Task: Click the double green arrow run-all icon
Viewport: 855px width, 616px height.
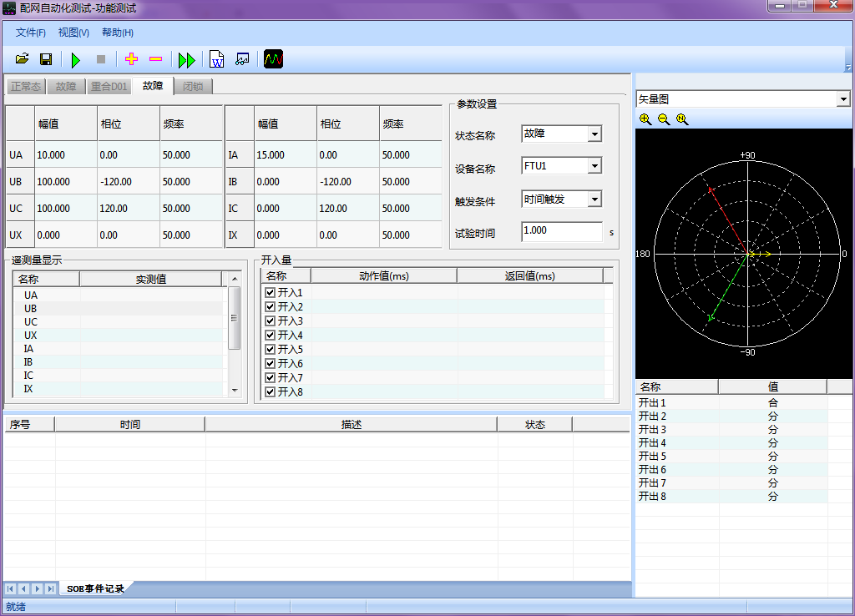Action: coord(187,59)
